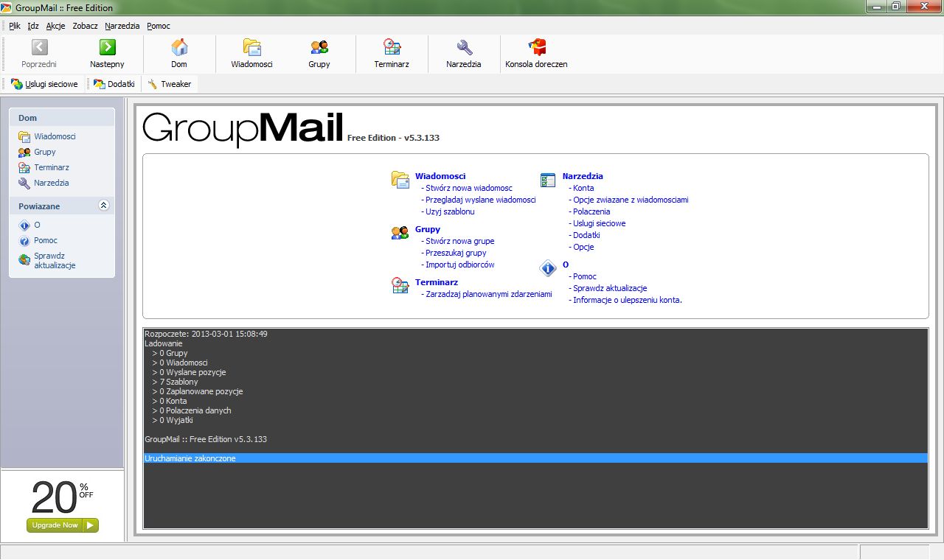
Task: Click the Tweaker toolbar button
Action: [170, 84]
